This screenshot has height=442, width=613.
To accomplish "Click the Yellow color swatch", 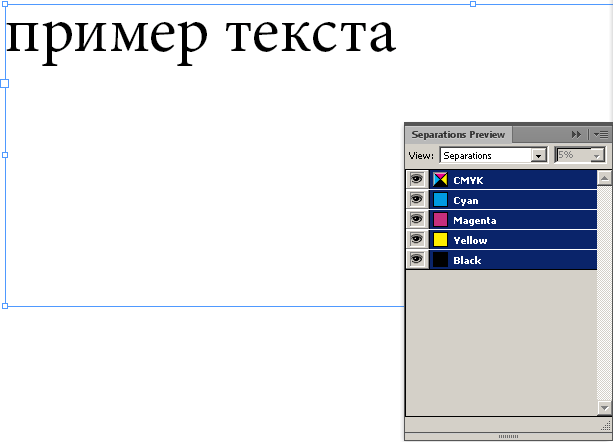I will tap(440, 240).
